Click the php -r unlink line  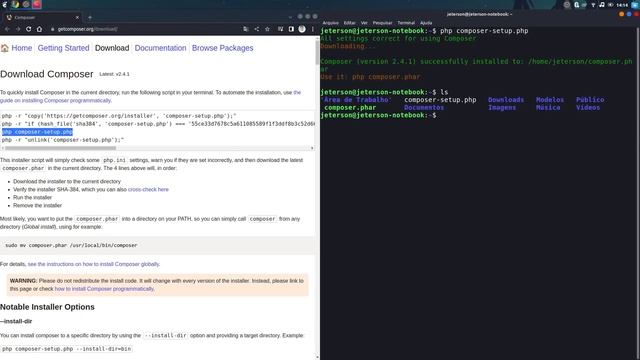[x=62, y=140]
